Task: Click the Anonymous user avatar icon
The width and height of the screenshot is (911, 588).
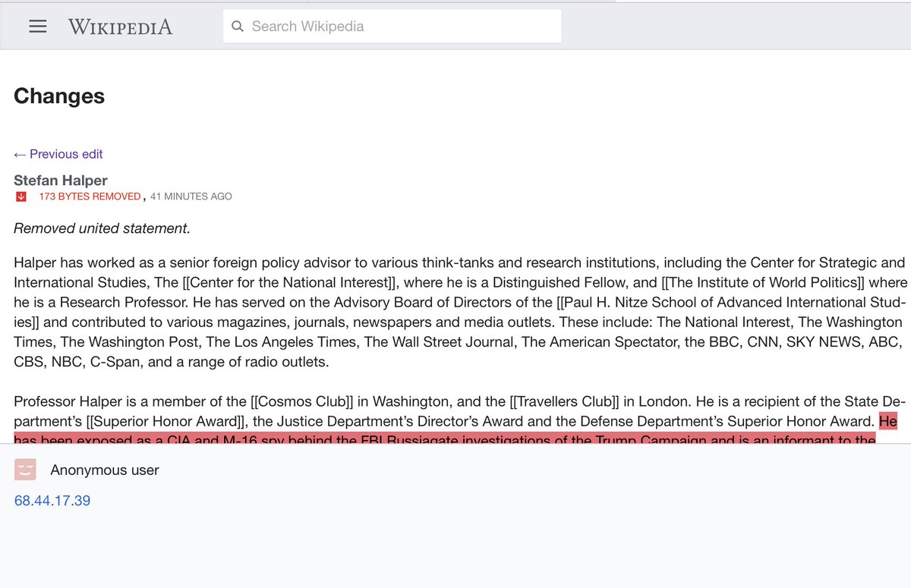Action: coord(25,470)
